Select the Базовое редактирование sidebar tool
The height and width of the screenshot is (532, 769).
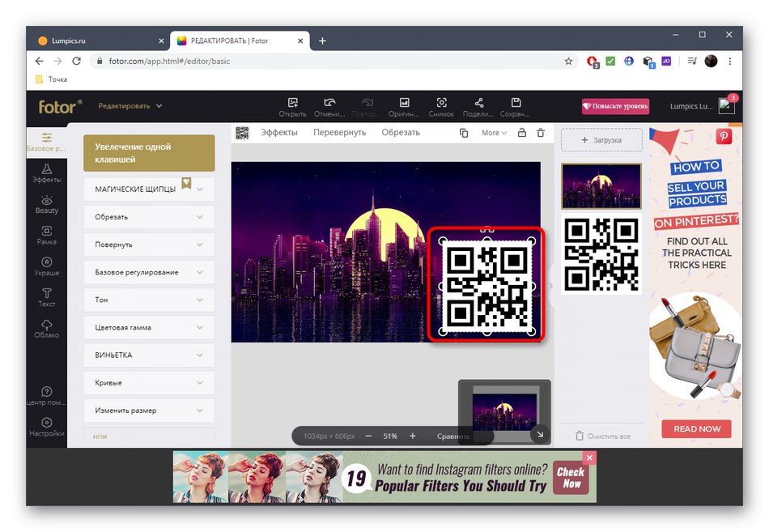(x=47, y=143)
